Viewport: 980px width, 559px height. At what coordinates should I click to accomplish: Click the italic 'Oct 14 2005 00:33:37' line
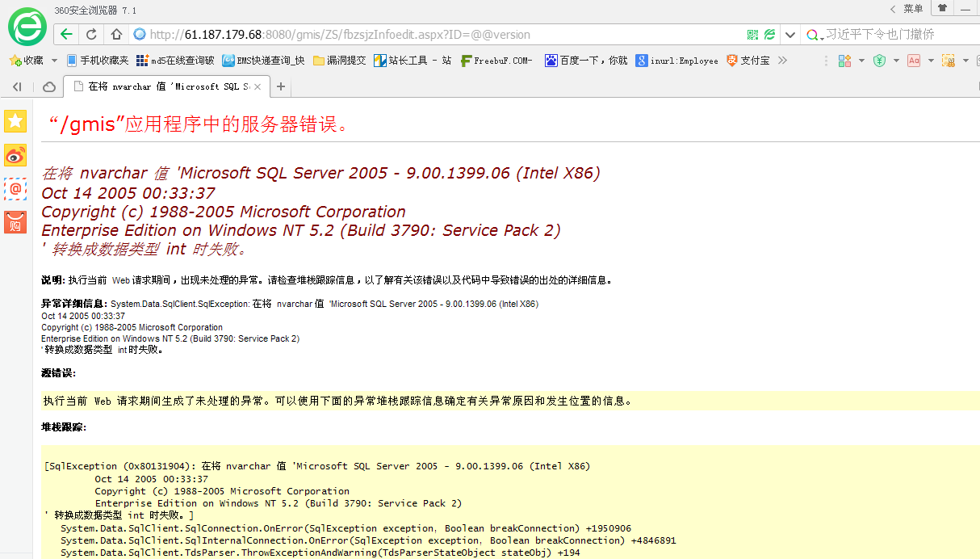(128, 193)
